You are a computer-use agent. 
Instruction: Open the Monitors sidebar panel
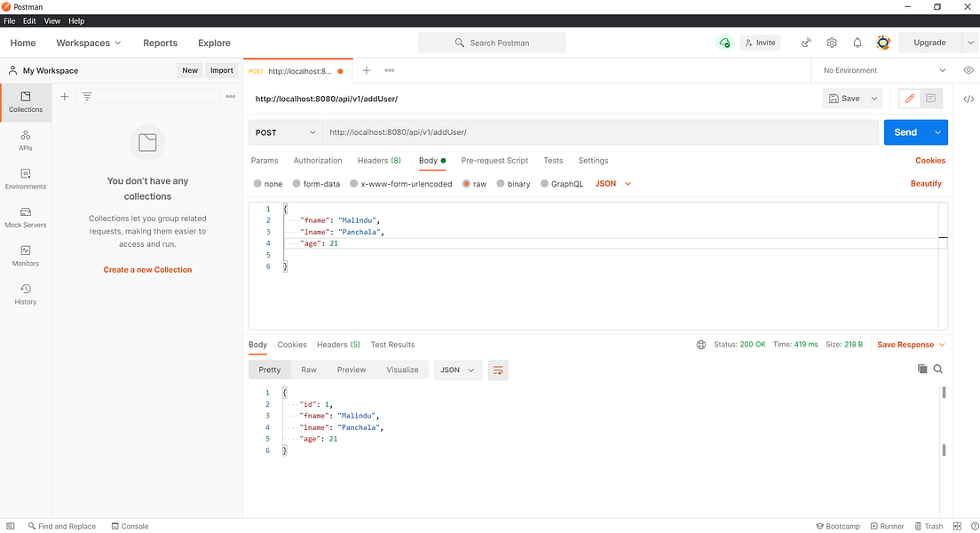coord(26,257)
